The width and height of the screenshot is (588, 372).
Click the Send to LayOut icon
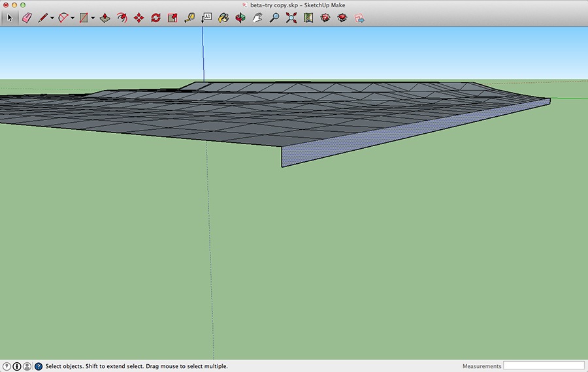(359, 18)
